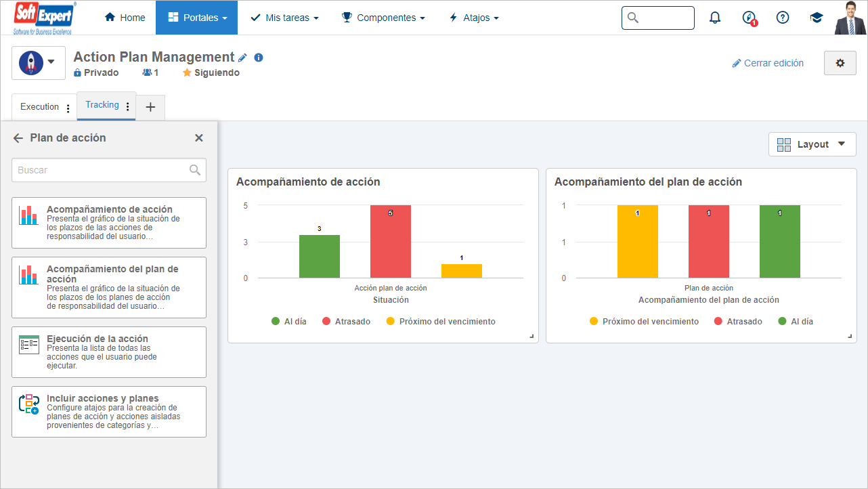Click yellow bar in plan de acción chart
This screenshot has height=489, width=868.
(x=638, y=241)
